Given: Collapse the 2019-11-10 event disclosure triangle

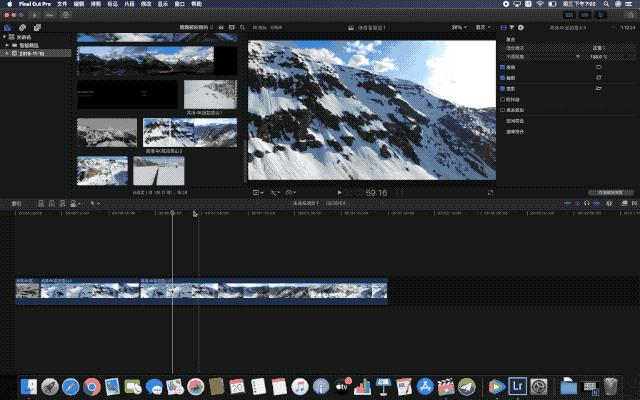Looking at the screenshot, I should pyautogui.click(x=9, y=53).
